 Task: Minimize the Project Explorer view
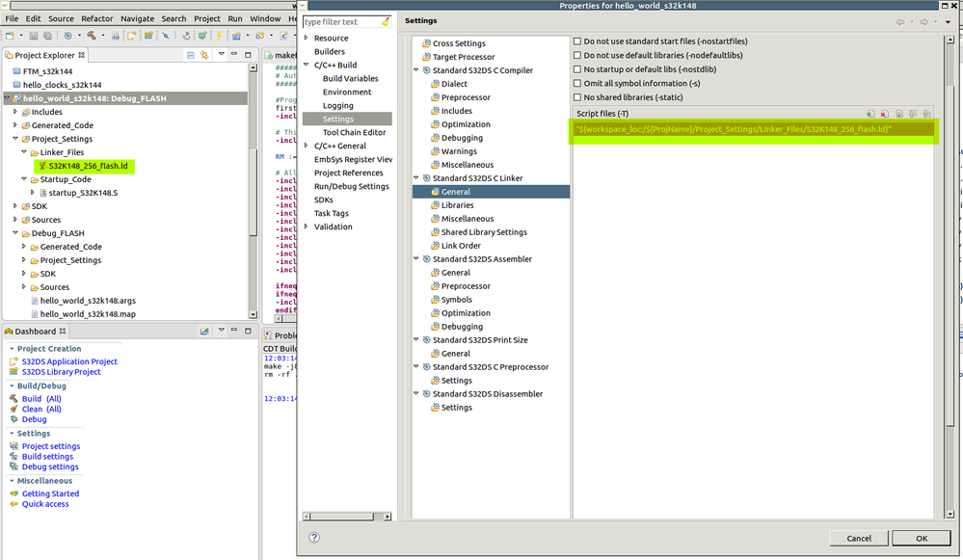tap(234, 55)
